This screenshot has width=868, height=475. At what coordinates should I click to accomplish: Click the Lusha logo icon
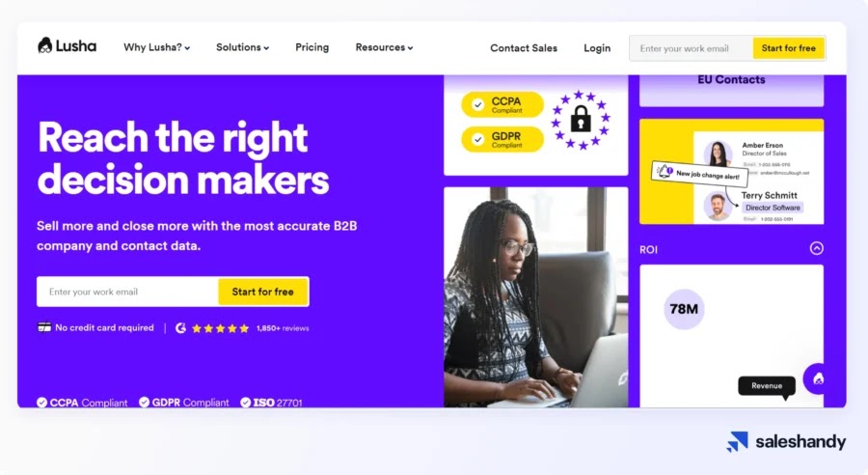tap(44, 45)
